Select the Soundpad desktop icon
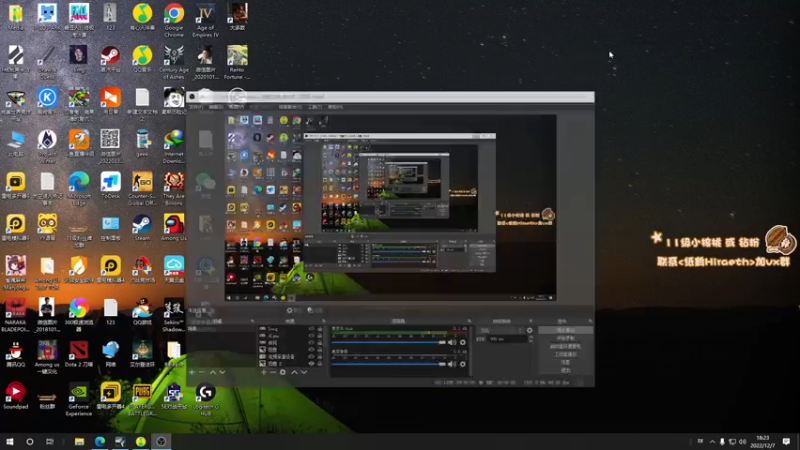The image size is (800, 450). click(x=15, y=396)
